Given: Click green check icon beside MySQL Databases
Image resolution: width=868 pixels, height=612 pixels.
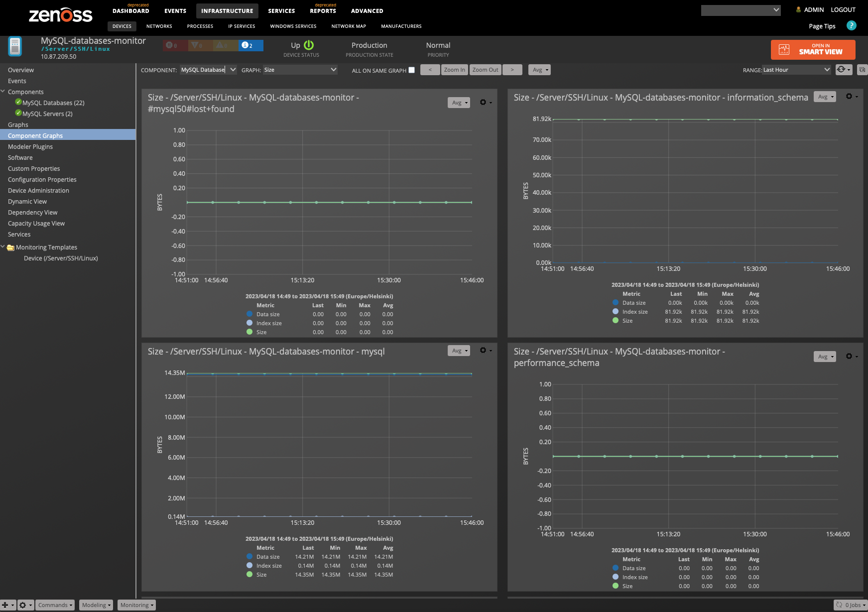Looking at the screenshot, I should (18, 102).
